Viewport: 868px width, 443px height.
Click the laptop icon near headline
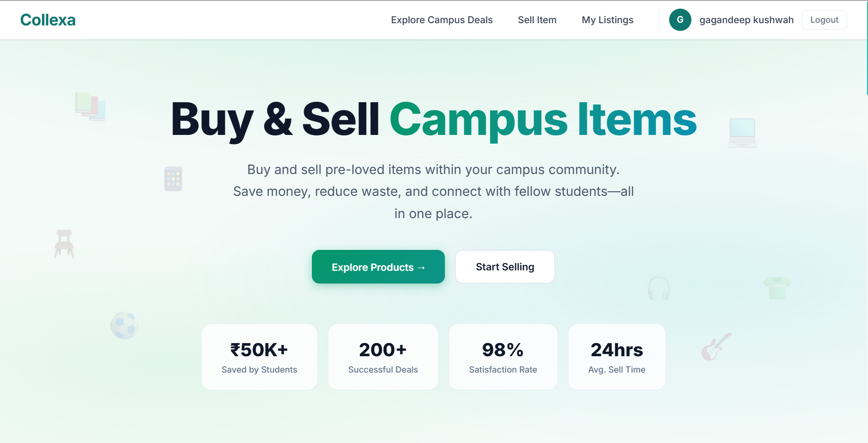(x=742, y=133)
